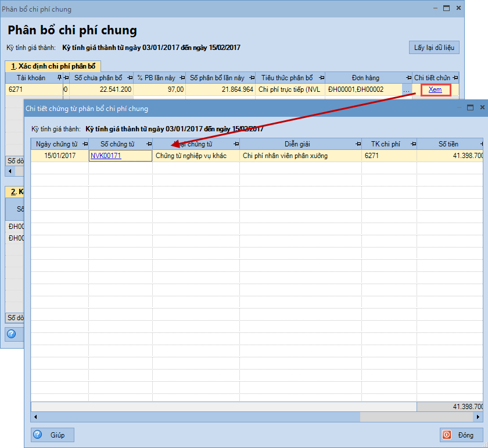
Task: Click right arrow of the detail grid scrollbar
Action: (x=478, y=417)
